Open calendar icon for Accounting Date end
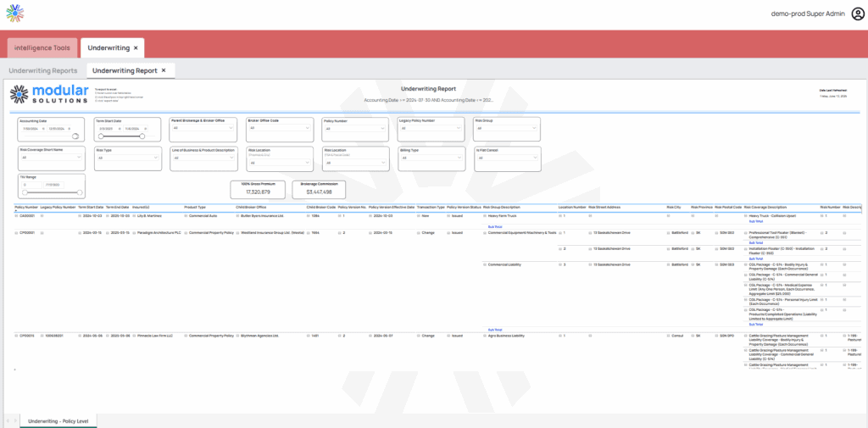 pyautogui.click(x=70, y=129)
